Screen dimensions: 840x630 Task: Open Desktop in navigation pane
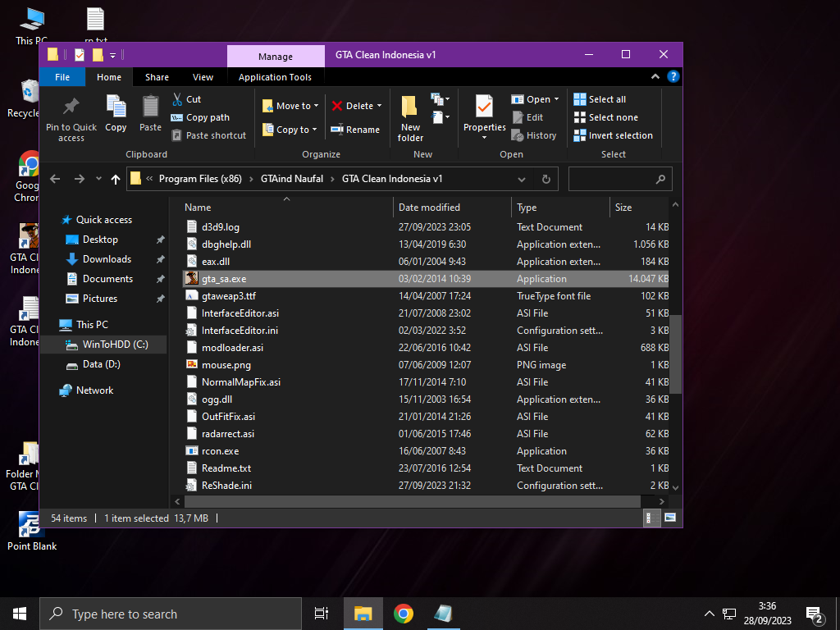click(100, 240)
